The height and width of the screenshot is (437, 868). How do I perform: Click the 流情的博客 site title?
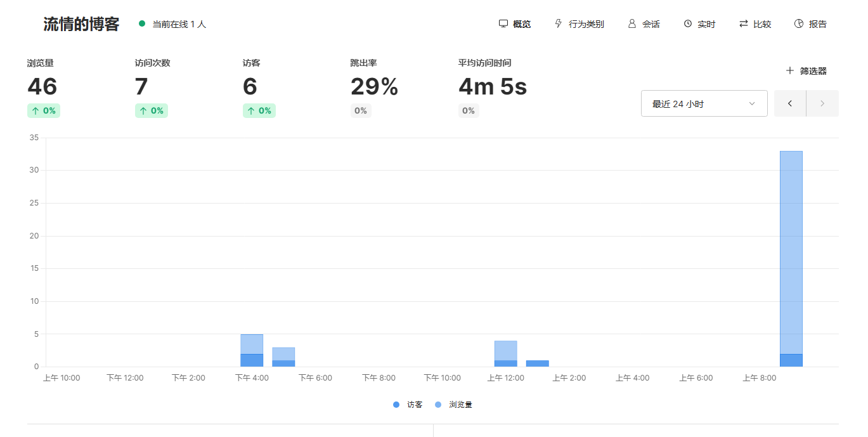pyautogui.click(x=81, y=24)
